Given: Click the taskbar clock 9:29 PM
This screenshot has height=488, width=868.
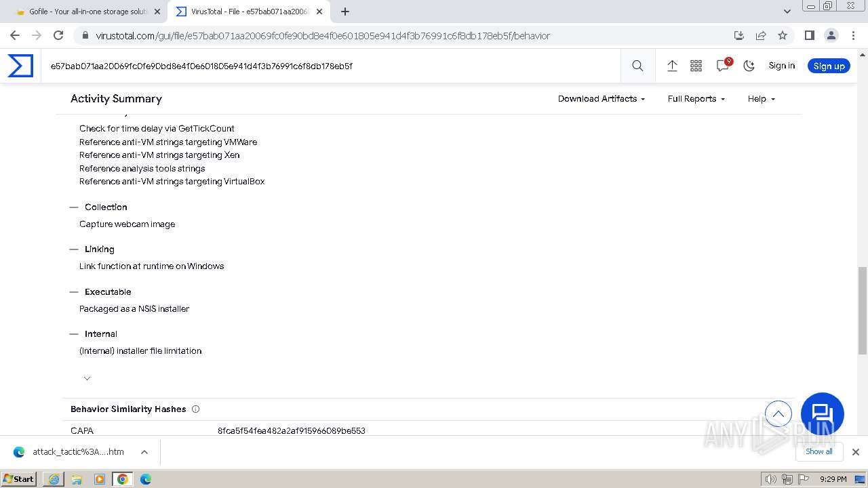Looking at the screenshot, I should 833,479.
